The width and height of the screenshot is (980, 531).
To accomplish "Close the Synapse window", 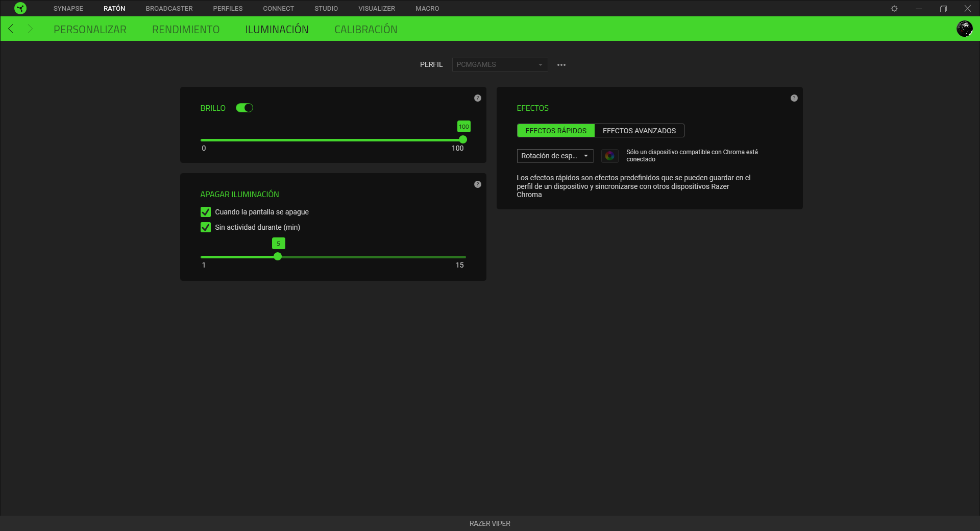I will 967,9.
